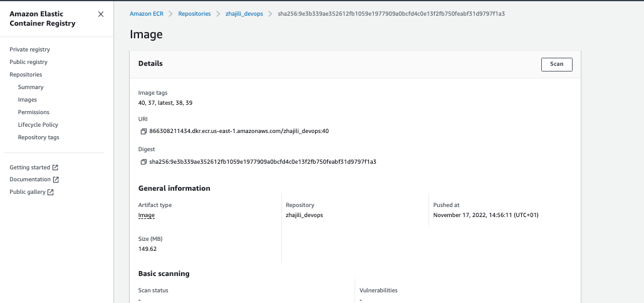
Task: Click the size value 149.62
Action: click(147, 249)
